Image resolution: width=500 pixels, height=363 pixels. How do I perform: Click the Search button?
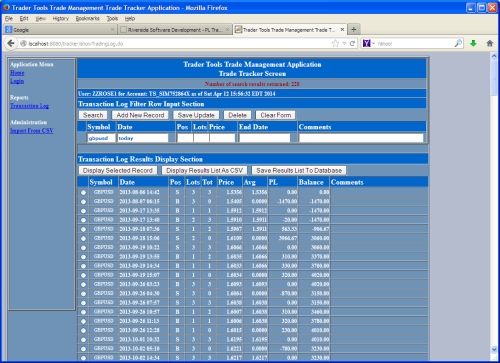point(93,115)
